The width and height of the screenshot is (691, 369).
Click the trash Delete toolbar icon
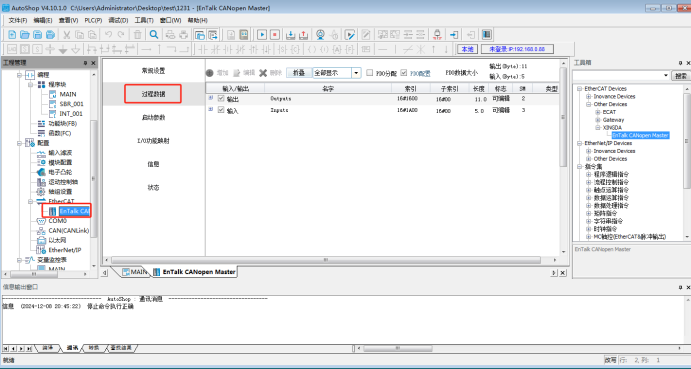tap(137, 34)
